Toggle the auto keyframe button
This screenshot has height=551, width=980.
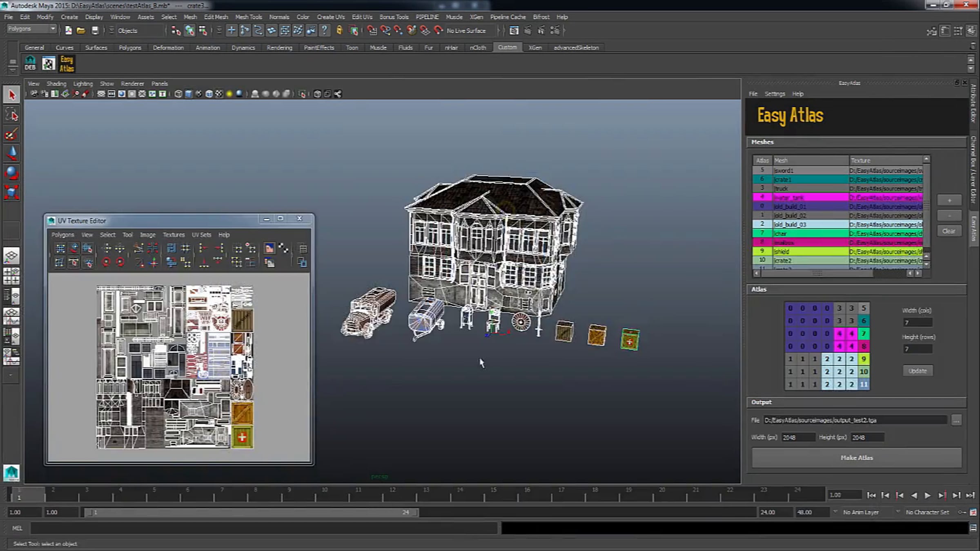(962, 512)
